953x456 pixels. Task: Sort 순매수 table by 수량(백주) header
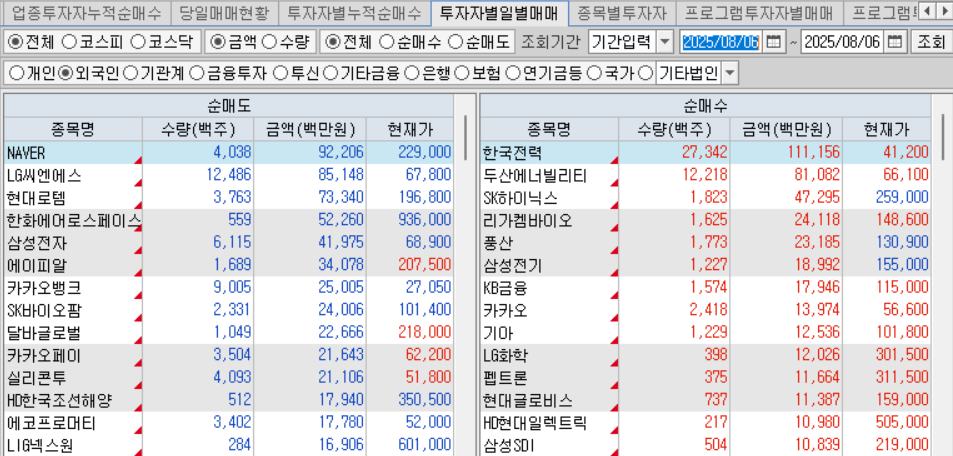point(674,129)
